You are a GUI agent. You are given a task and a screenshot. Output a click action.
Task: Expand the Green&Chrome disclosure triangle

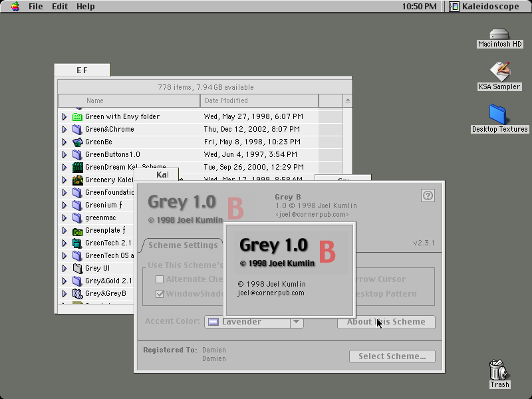click(65, 129)
